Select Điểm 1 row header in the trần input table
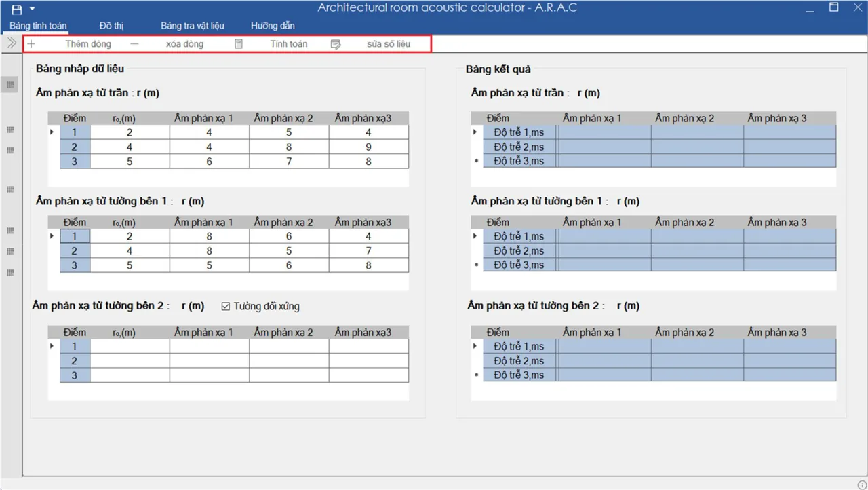 coord(75,132)
